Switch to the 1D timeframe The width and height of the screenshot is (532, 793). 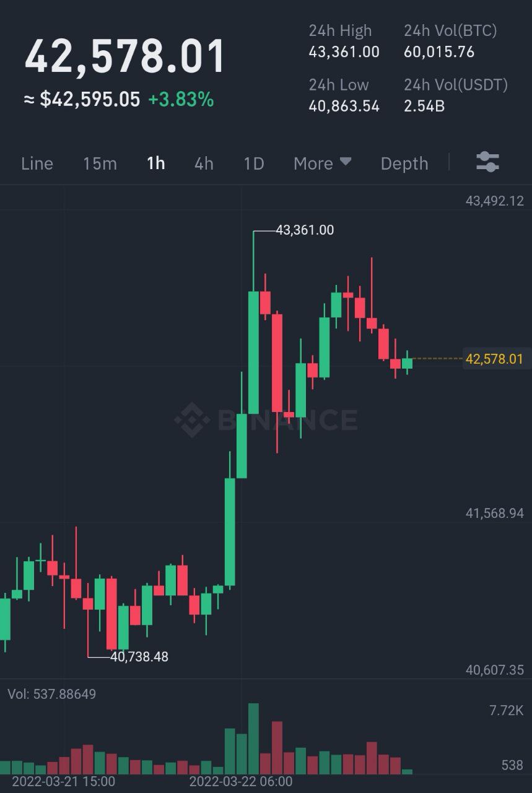click(254, 163)
